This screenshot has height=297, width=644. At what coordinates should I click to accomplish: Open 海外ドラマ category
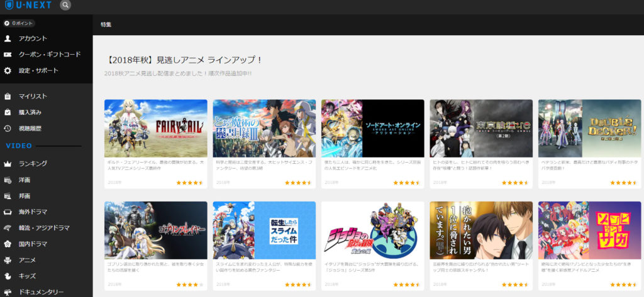click(x=33, y=212)
